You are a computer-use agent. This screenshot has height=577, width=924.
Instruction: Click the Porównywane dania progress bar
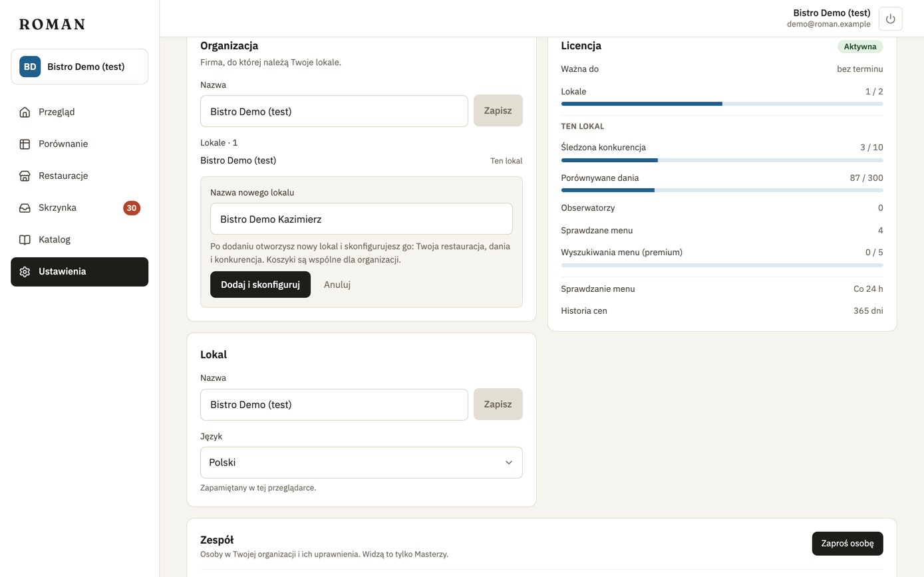pyautogui.click(x=722, y=190)
